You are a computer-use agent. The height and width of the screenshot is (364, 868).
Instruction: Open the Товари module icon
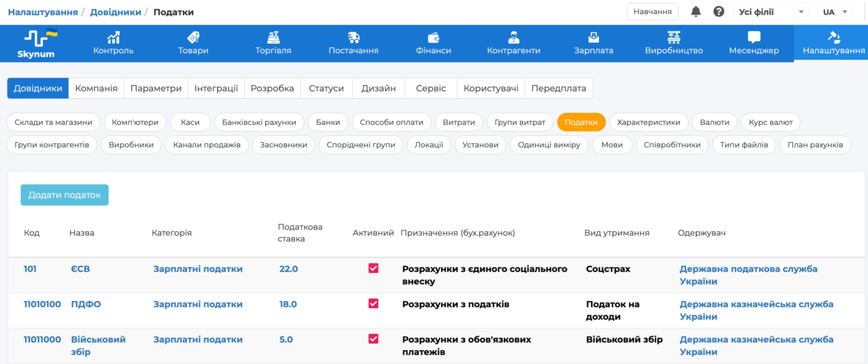[193, 38]
